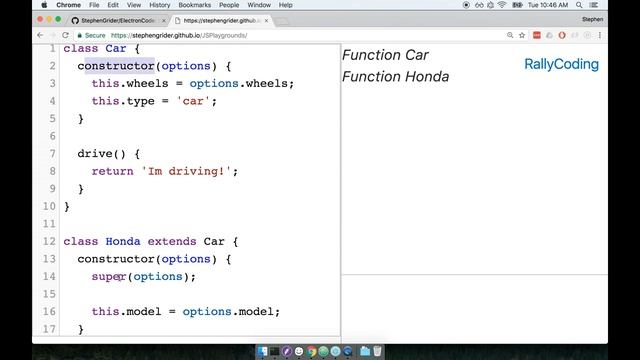Click the zoom magnifier icon in address bar
This screenshot has width=640, height=360.
510,35
